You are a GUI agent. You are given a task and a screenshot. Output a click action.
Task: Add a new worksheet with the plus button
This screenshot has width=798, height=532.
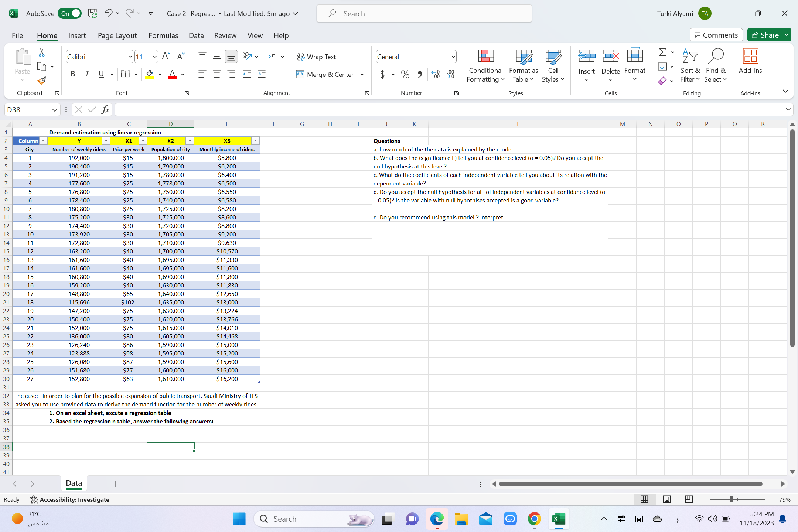coord(116,484)
